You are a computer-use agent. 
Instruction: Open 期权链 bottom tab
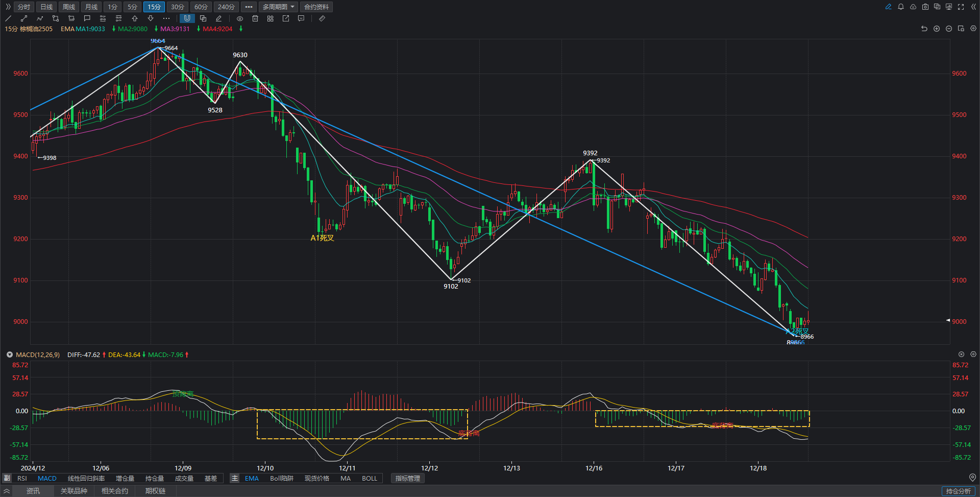155,491
